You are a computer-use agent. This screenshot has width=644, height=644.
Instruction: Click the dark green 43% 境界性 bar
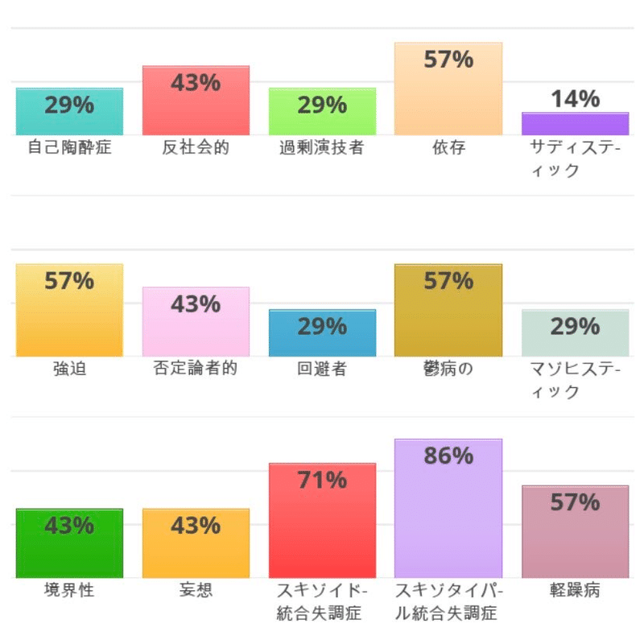coord(69,543)
